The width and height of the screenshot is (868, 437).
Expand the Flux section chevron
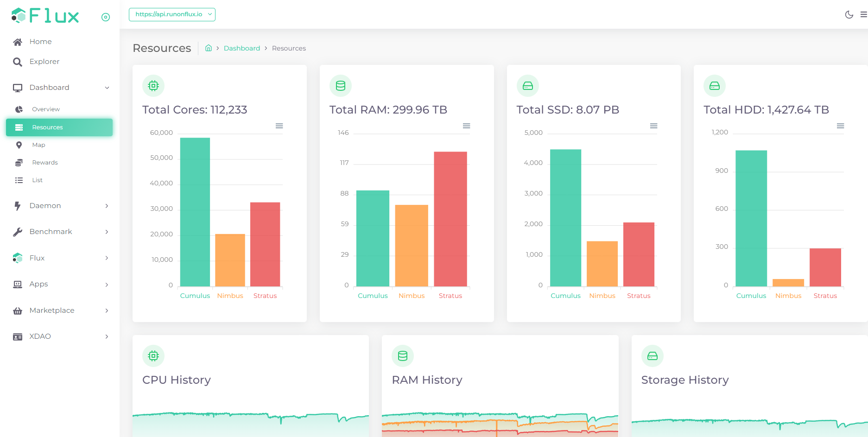coord(107,258)
